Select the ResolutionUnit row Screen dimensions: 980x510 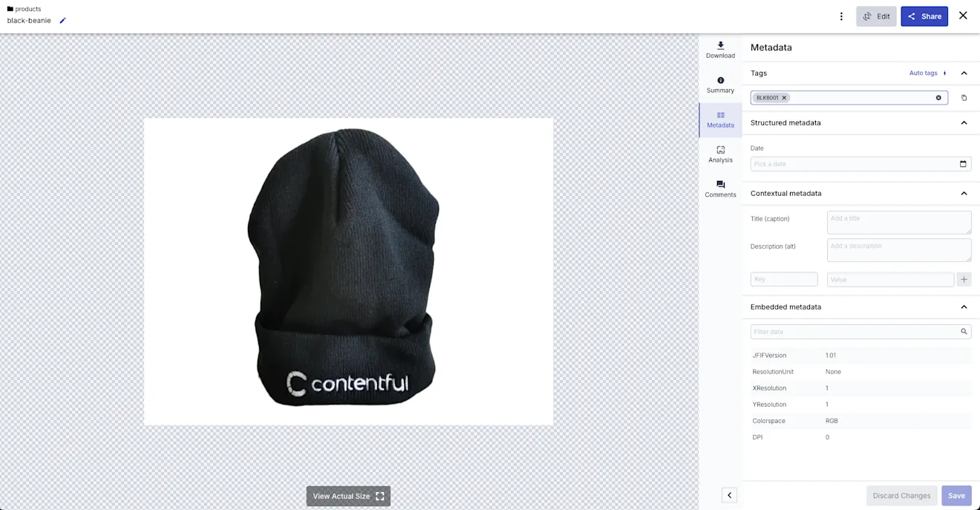pos(860,372)
